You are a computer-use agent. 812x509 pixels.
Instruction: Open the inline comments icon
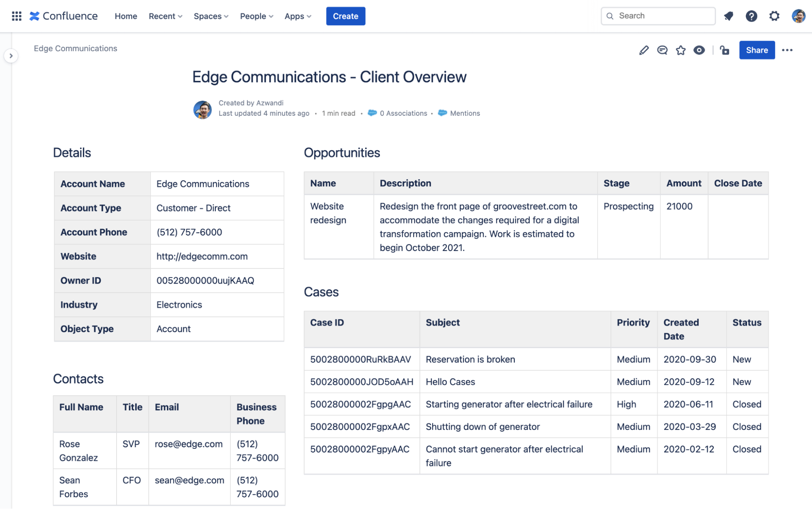(662, 50)
